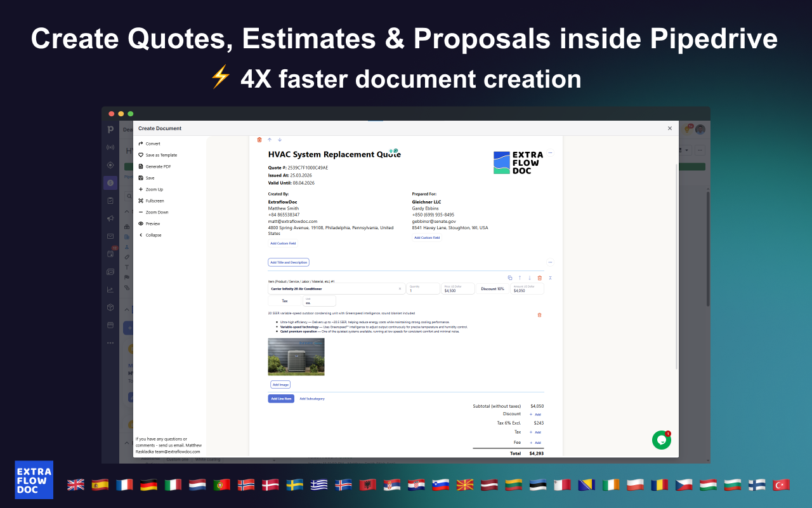Delete the line item with the trash icon
812x508 pixels.
click(x=540, y=277)
